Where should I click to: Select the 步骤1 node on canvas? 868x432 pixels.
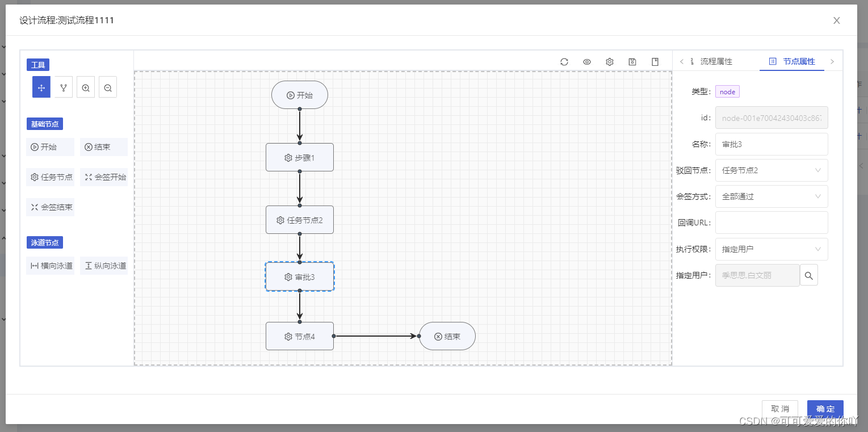(x=300, y=157)
